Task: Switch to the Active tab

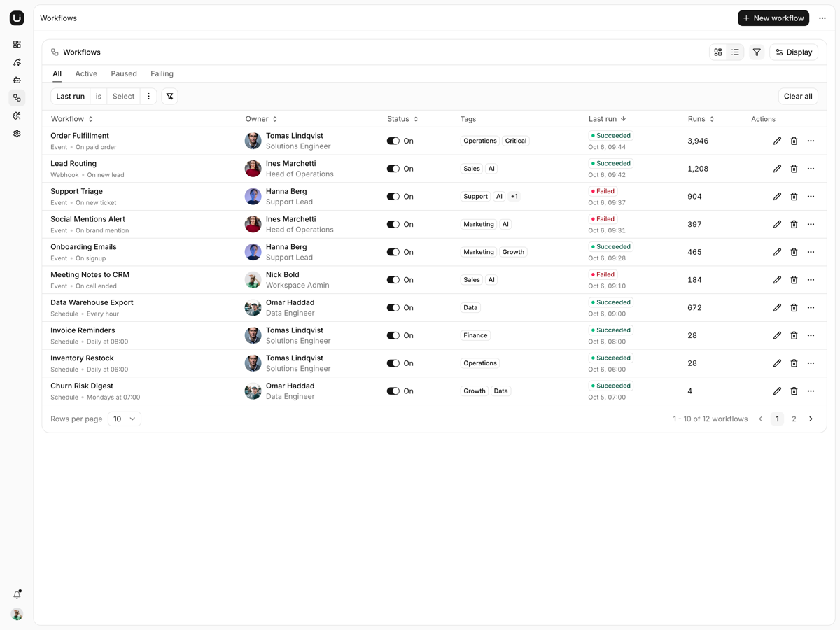Action: tap(86, 73)
